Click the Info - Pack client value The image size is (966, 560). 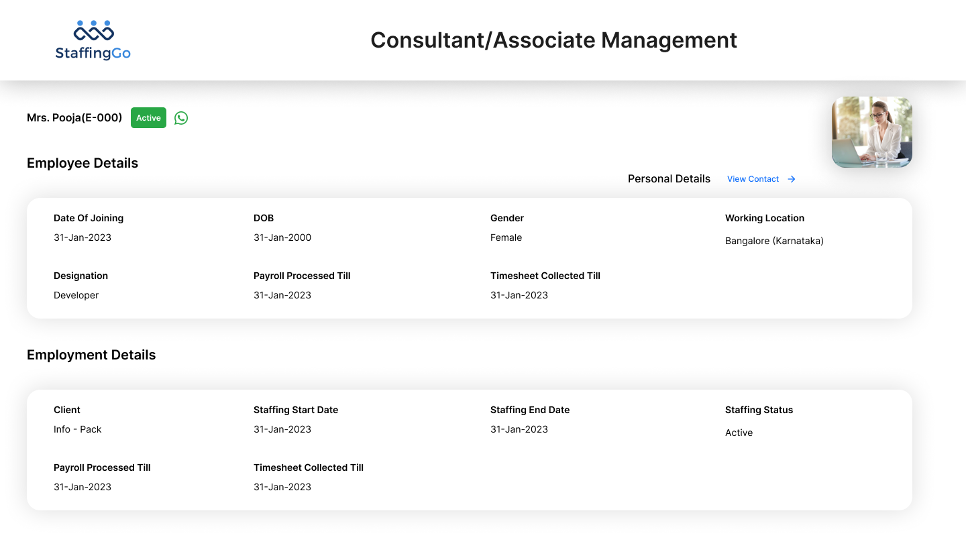(78, 429)
